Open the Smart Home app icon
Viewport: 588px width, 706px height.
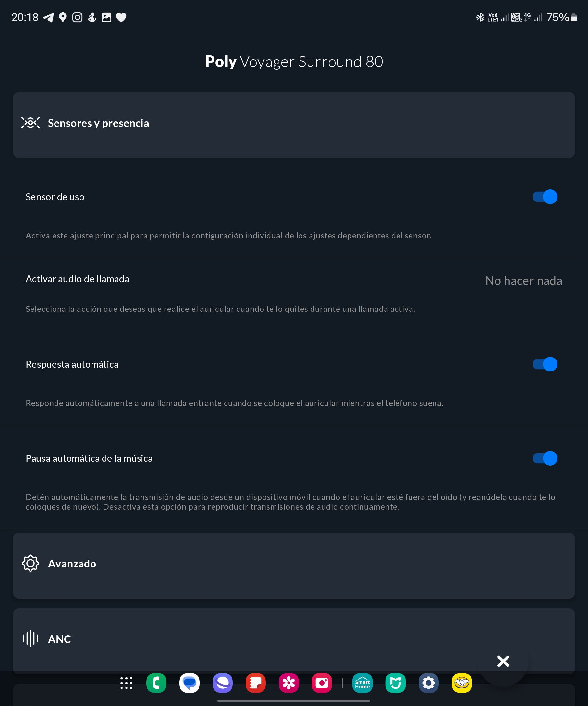tap(362, 683)
